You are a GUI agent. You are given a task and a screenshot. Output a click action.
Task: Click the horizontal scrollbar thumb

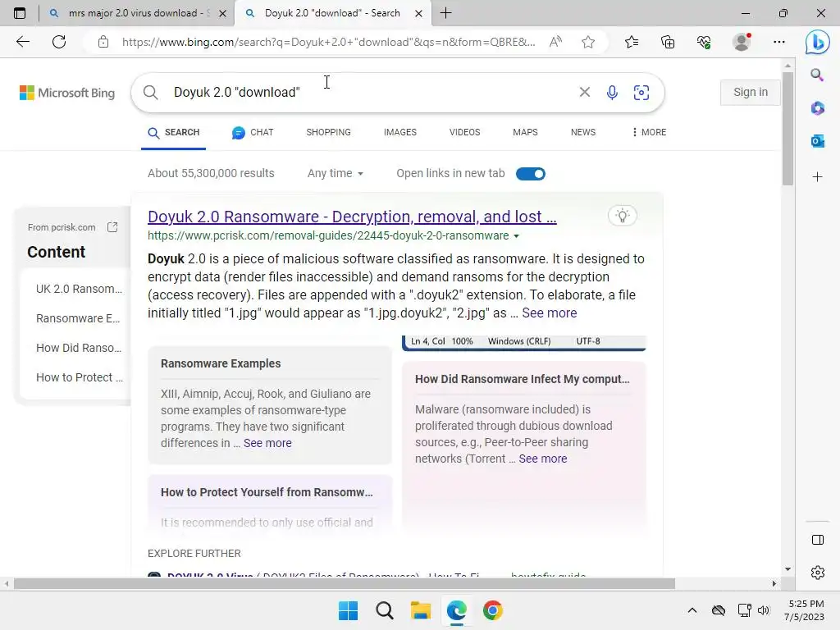pyautogui.click(x=344, y=583)
